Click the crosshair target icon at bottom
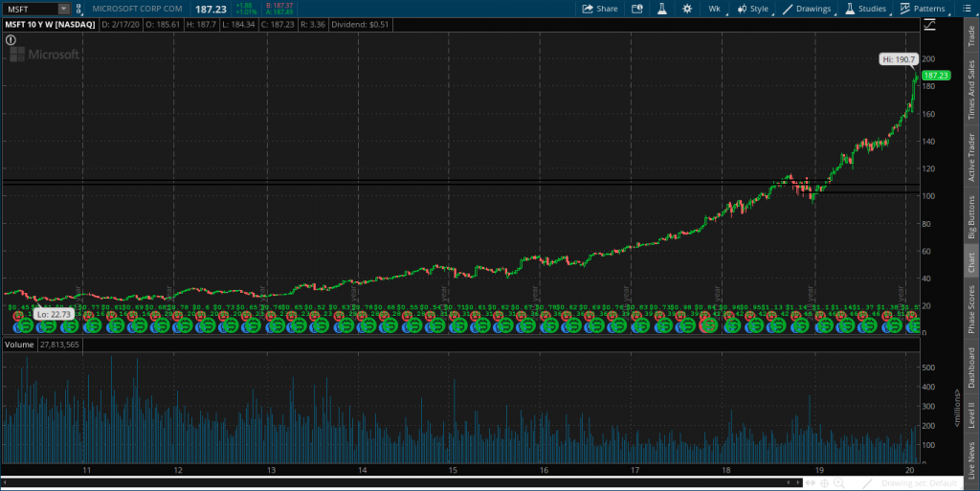 click(825, 483)
